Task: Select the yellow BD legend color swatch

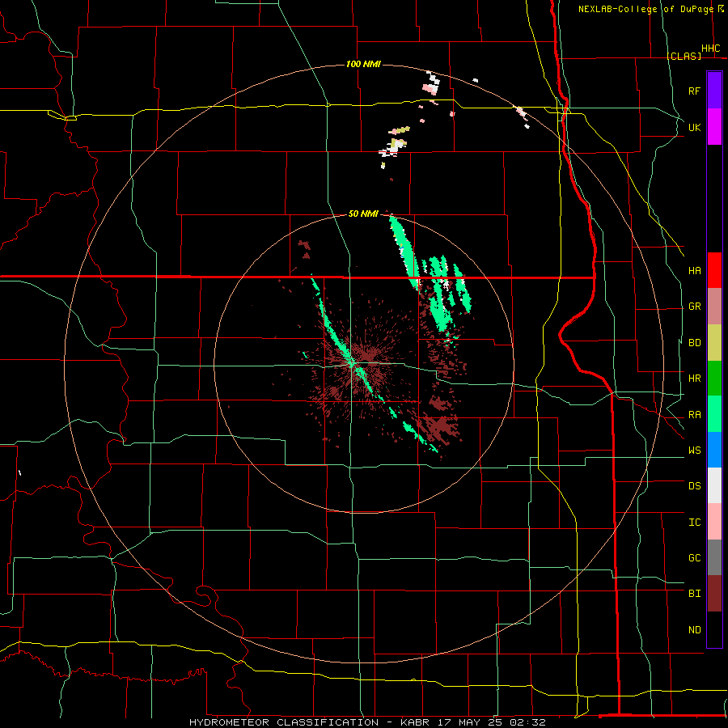Action: pyautogui.click(x=714, y=343)
